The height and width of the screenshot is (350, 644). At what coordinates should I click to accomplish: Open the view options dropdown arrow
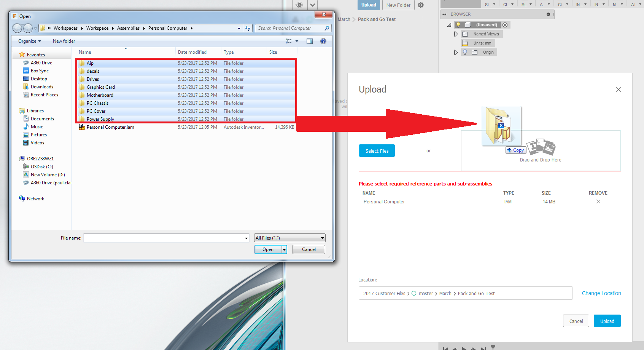pos(297,41)
